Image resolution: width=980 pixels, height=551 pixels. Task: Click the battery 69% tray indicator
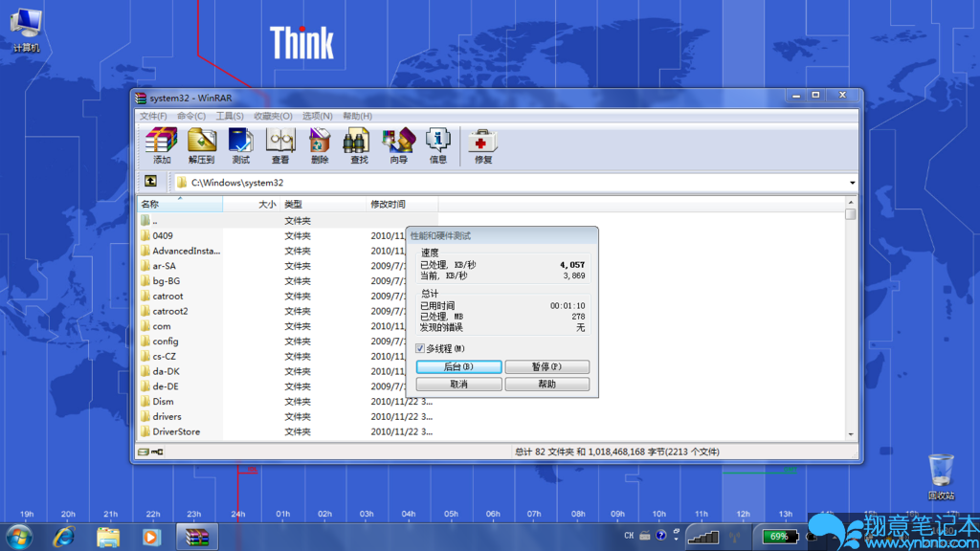[779, 536]
